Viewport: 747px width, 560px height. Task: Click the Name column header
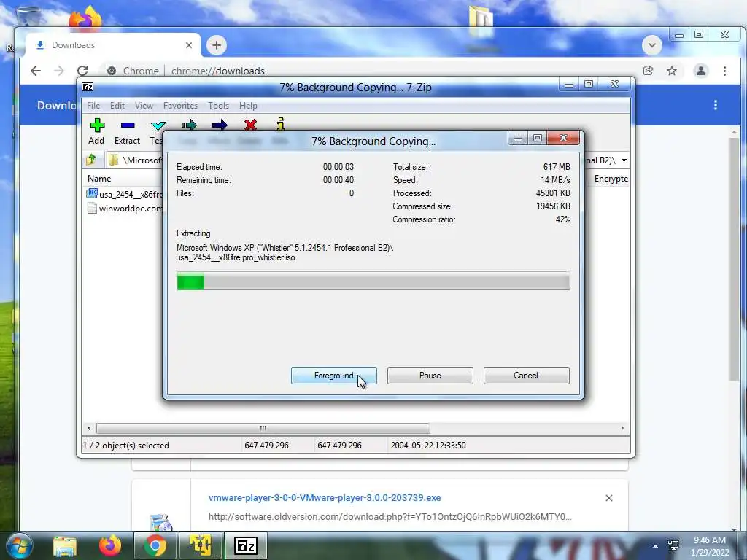[99, 179]
